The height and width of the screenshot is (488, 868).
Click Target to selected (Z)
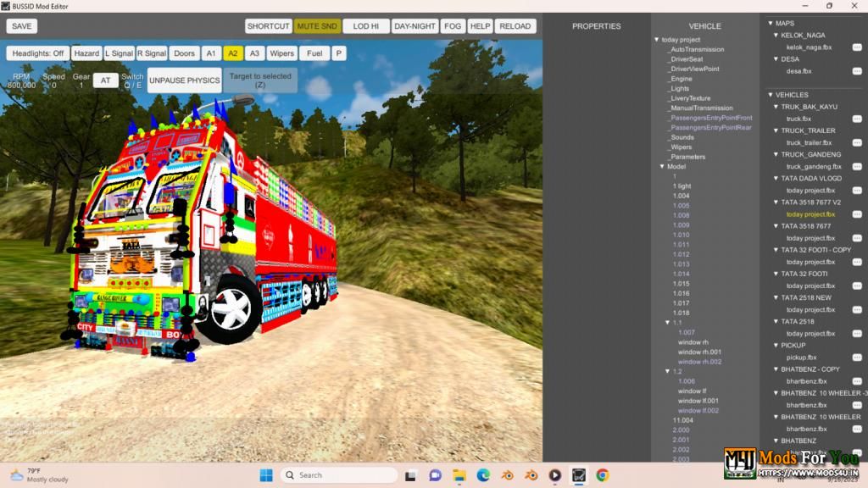tap(260, 80)
